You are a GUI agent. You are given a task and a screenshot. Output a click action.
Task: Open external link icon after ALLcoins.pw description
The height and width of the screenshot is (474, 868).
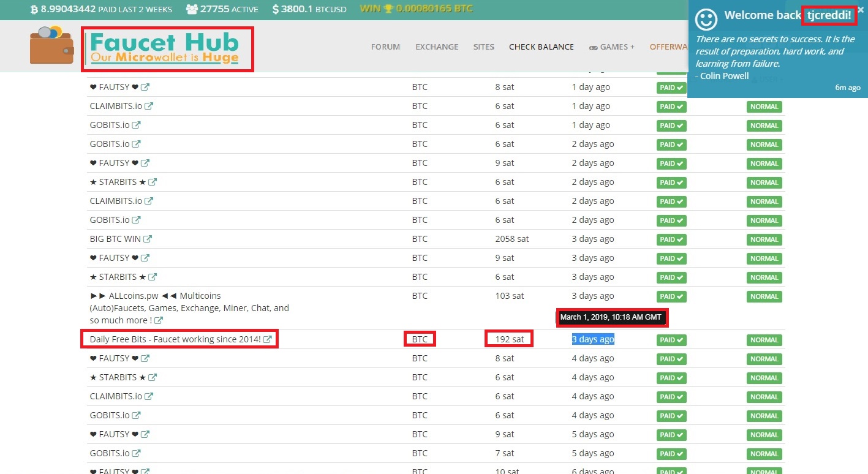click(159, 320)
